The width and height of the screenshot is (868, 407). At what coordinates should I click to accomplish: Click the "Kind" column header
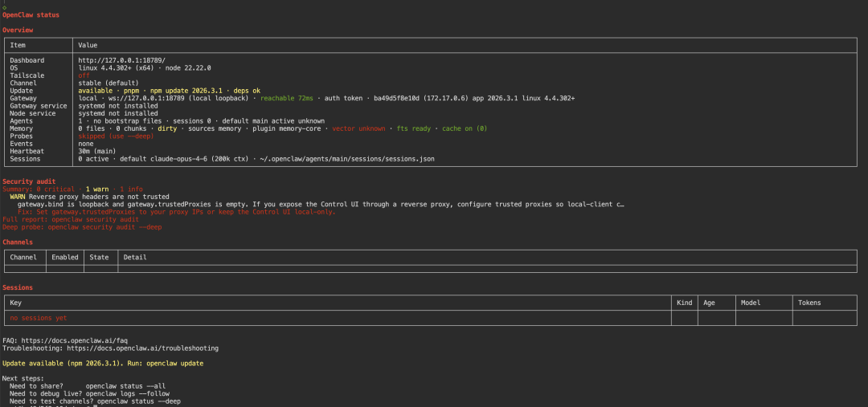point(685,303)
